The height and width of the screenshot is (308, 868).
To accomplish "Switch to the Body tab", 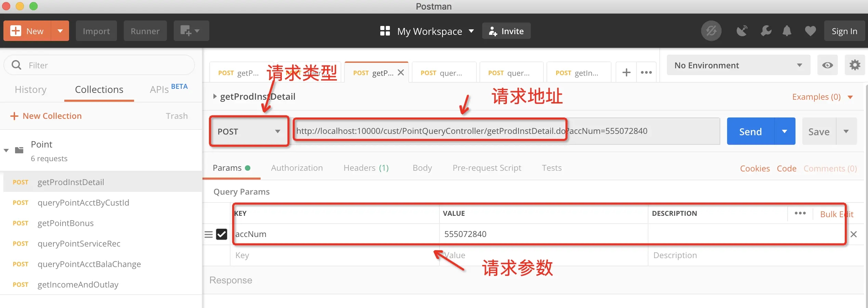I will tap(422, 168).
